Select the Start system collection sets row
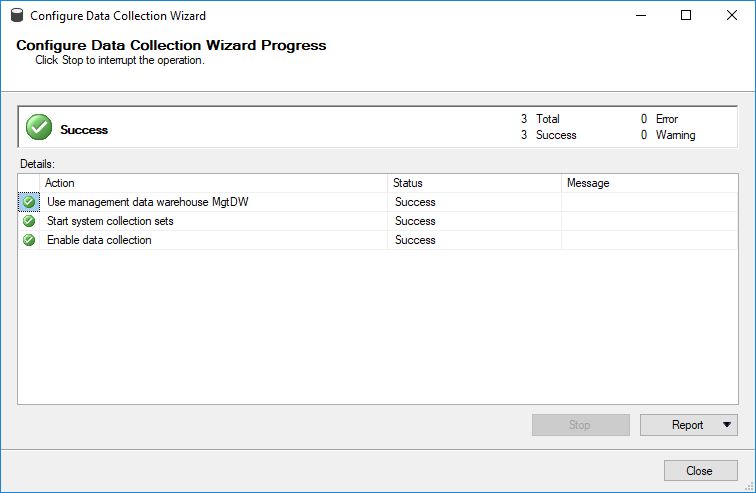This screenshot has width=756, height=493. pos(378,221)
